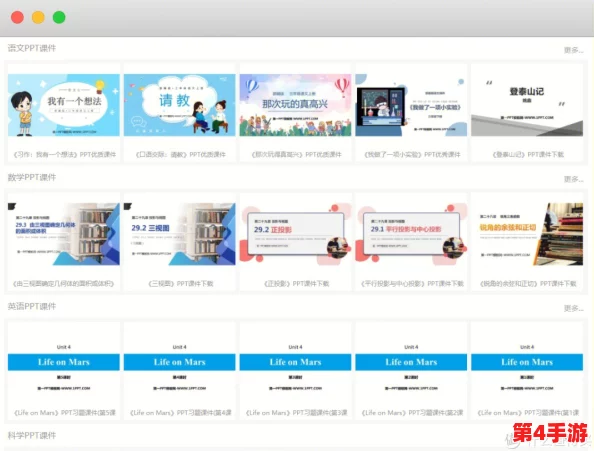Screen dimensions: 594x451
Task: Click the 《三视图》PPT课件下载 link
Action: click(181, 284)
